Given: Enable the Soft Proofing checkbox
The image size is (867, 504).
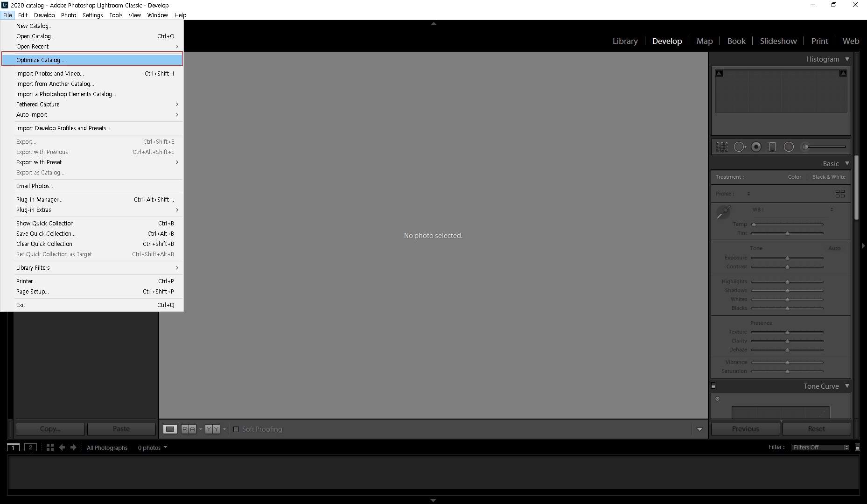Looking at the screenshot, I should (236, 429).
